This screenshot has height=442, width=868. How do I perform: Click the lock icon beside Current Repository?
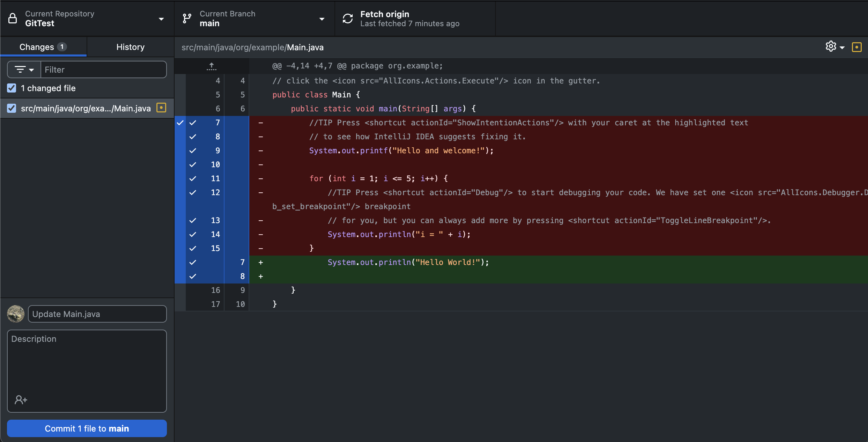click(13, 19)
